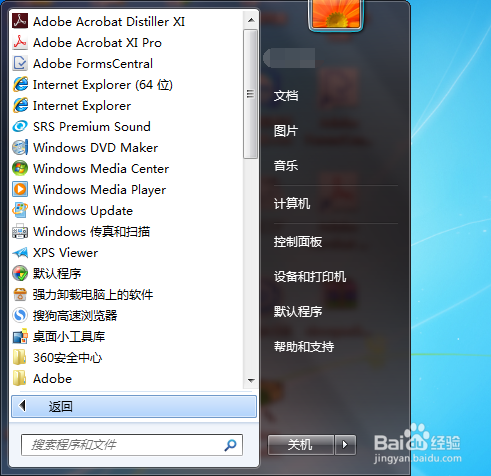Click the Windows Media Player icon

[x=20, y=189]
